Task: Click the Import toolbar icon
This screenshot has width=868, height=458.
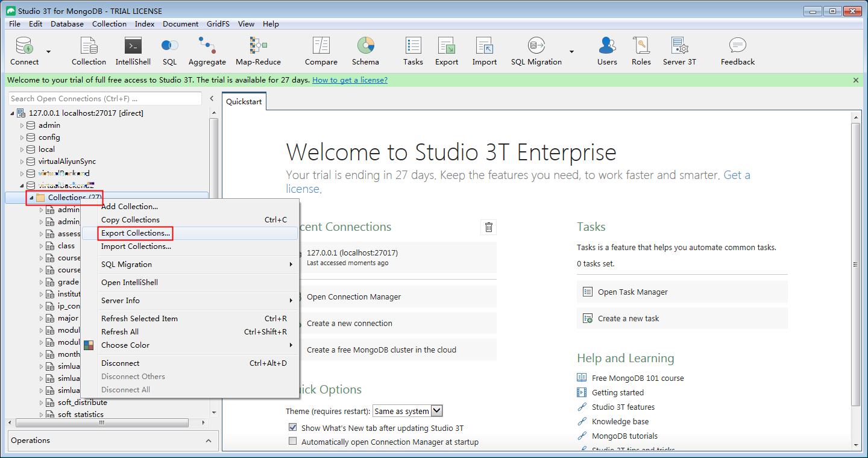Action: click(485, 46)
